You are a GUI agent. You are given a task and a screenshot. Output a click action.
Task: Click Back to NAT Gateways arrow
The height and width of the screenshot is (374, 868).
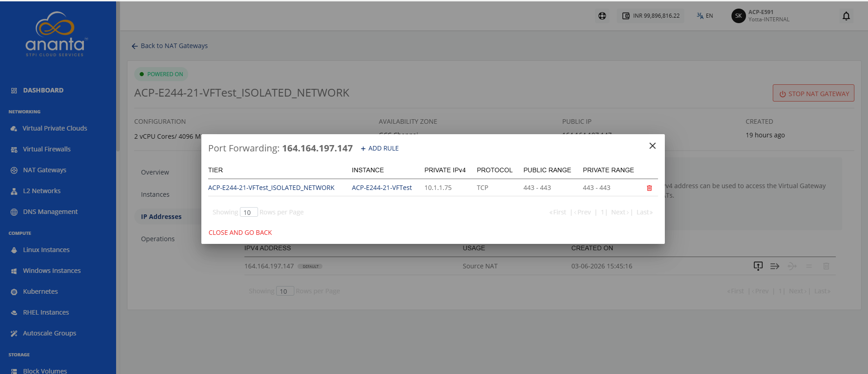coord(134,46)
